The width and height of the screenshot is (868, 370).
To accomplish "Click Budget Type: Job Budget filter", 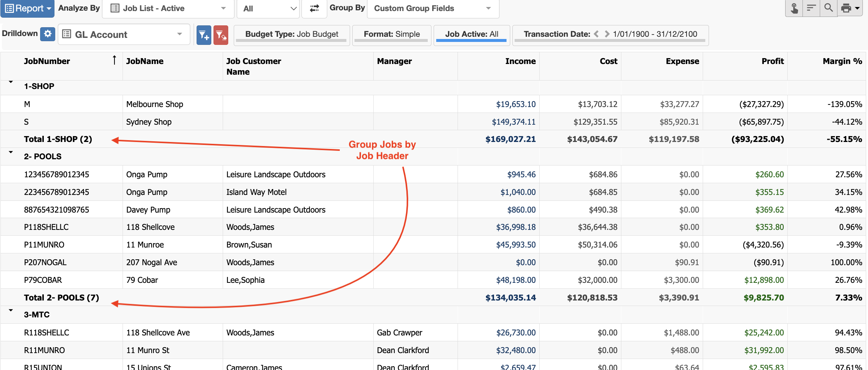I will pyautogui.click(x=292, y=35).
